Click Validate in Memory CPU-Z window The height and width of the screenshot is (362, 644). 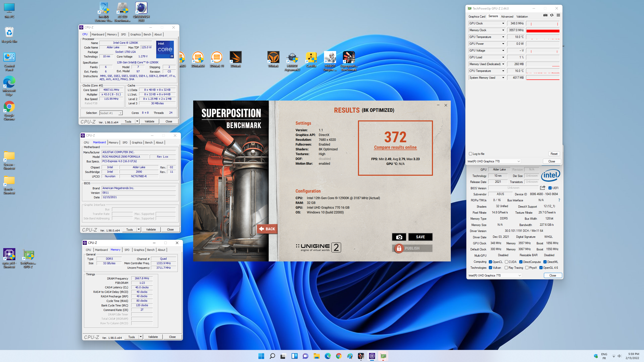(x=153, y=337)
